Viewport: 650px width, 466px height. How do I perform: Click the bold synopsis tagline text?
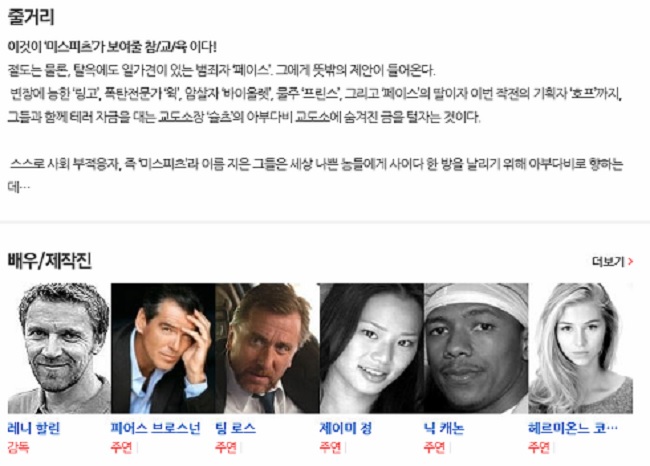pyautogui.click(x=112, y=46)
